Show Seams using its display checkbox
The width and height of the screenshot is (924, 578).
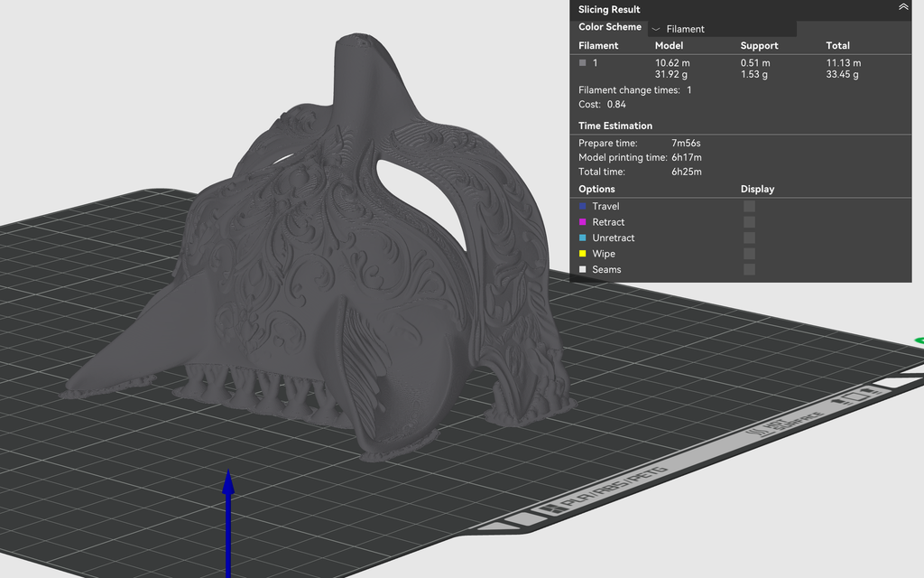pos(749,269)
